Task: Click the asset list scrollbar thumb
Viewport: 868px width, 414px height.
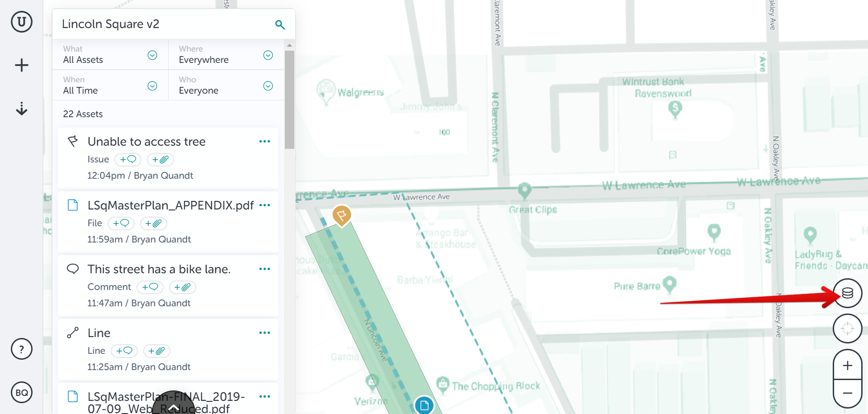Action: [289, 100]
